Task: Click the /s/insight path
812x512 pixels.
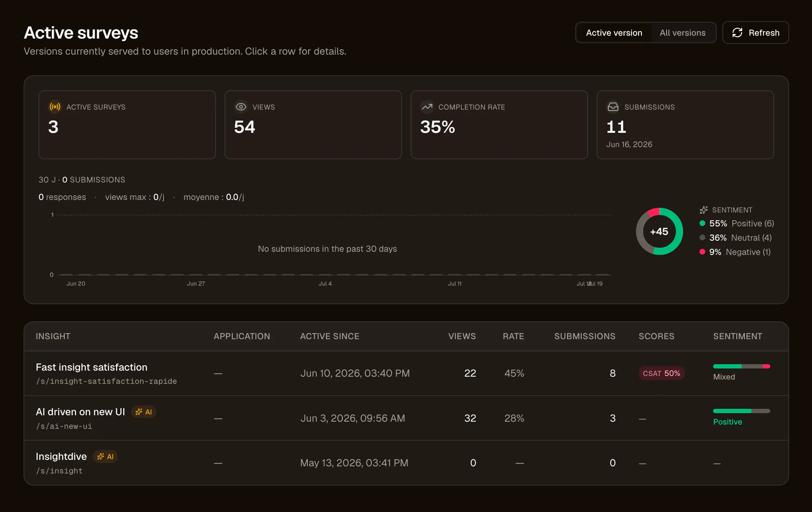Action: tap(59, 471)
